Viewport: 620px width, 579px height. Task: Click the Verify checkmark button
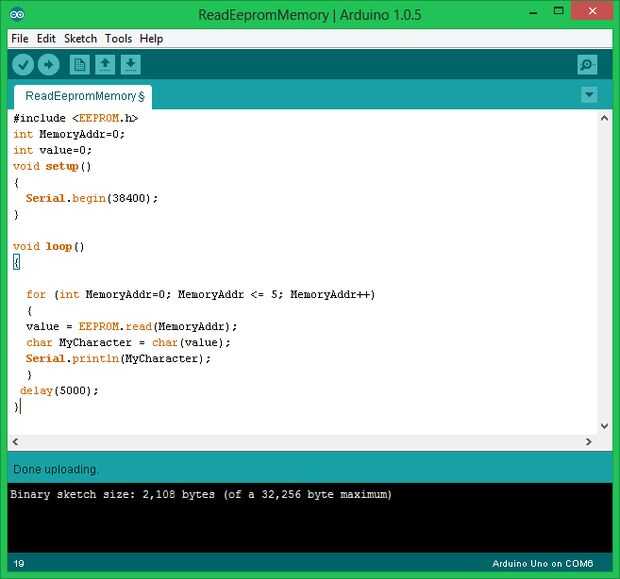pos(23,65)
